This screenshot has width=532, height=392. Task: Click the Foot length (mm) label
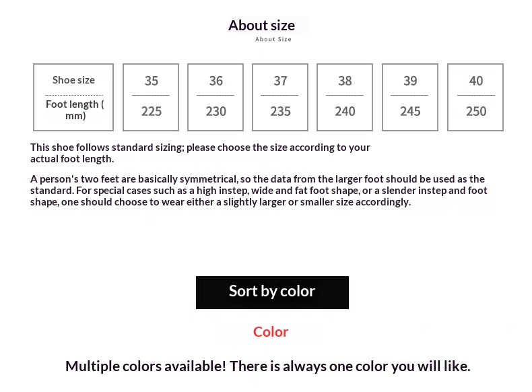coord(75,110)
